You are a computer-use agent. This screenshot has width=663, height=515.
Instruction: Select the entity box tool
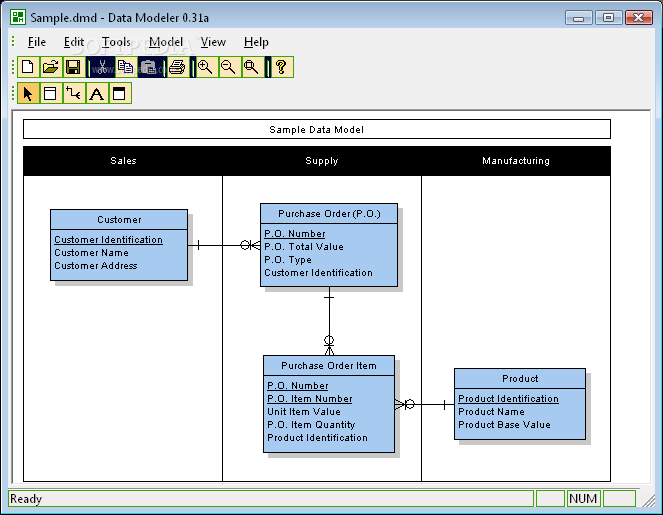point(51,93)
